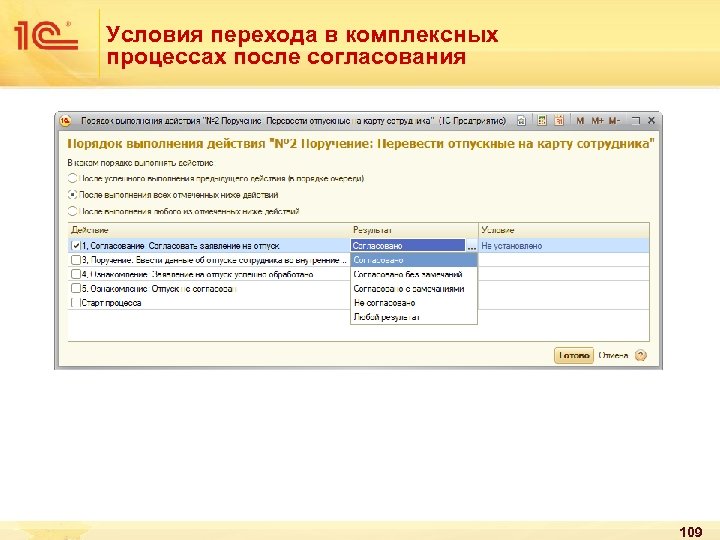Click the 'Условие' column header

point(564,230)
